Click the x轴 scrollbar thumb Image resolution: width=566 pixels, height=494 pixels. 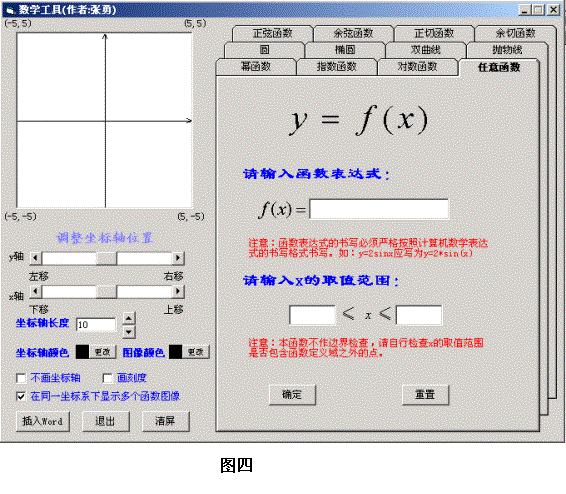[106, 291]
